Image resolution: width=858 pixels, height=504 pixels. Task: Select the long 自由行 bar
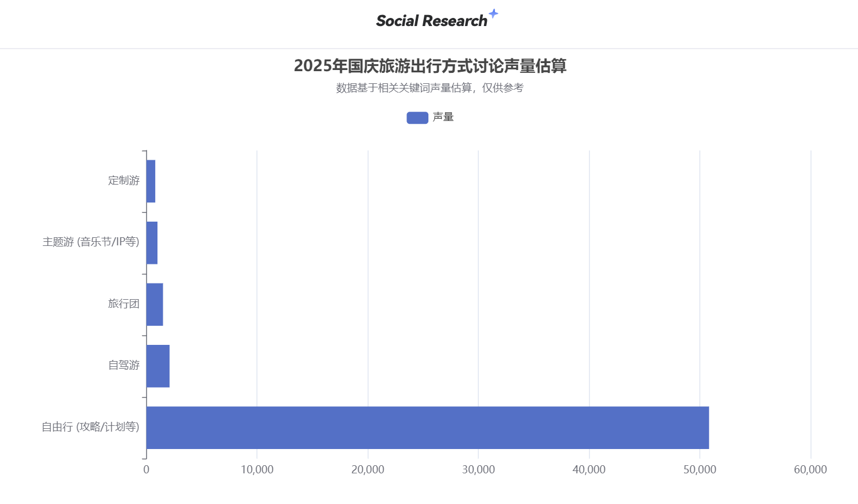click(428, 428)
